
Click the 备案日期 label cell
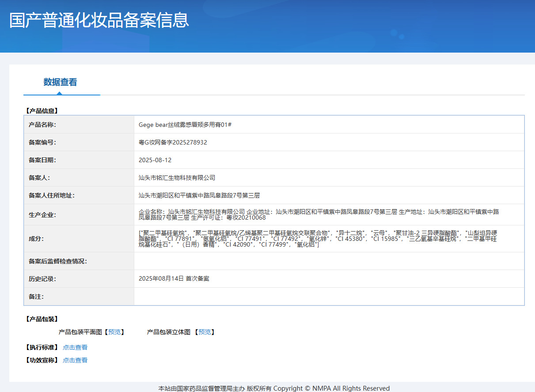point(79,160)
